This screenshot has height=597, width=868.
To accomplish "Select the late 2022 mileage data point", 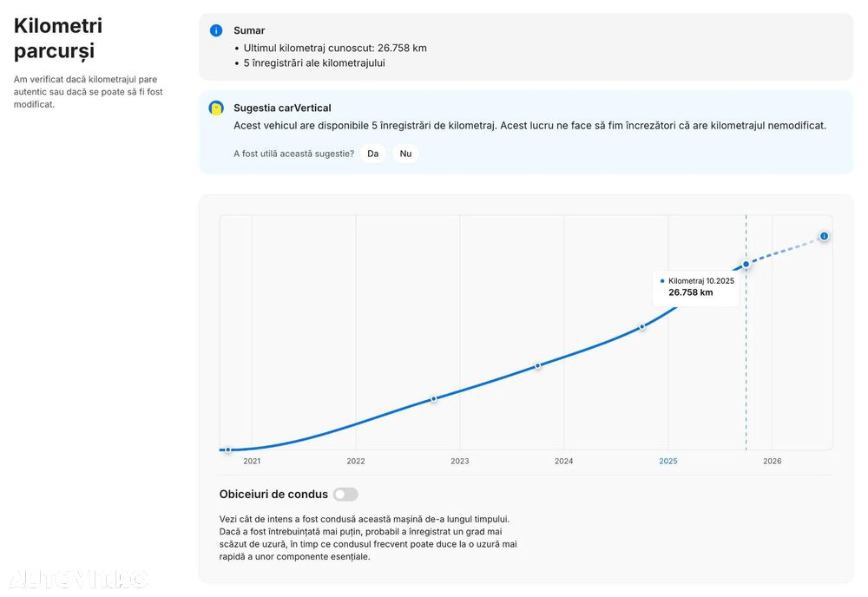I will click(433, 399).
